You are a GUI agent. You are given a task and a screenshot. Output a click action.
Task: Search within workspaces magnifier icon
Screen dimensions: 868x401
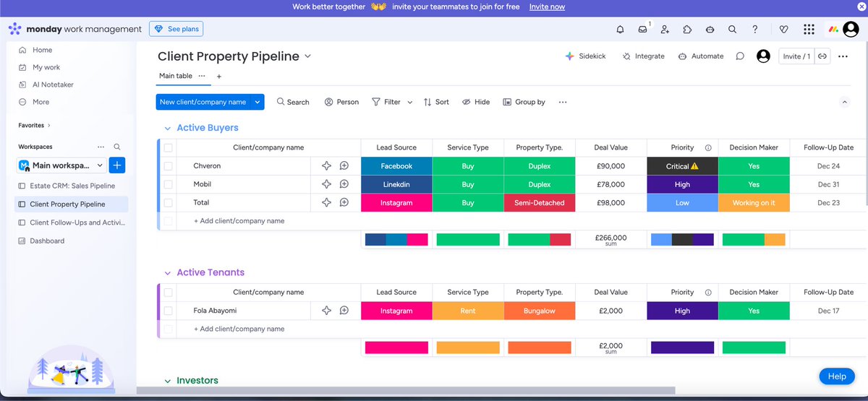click(117, 147)
